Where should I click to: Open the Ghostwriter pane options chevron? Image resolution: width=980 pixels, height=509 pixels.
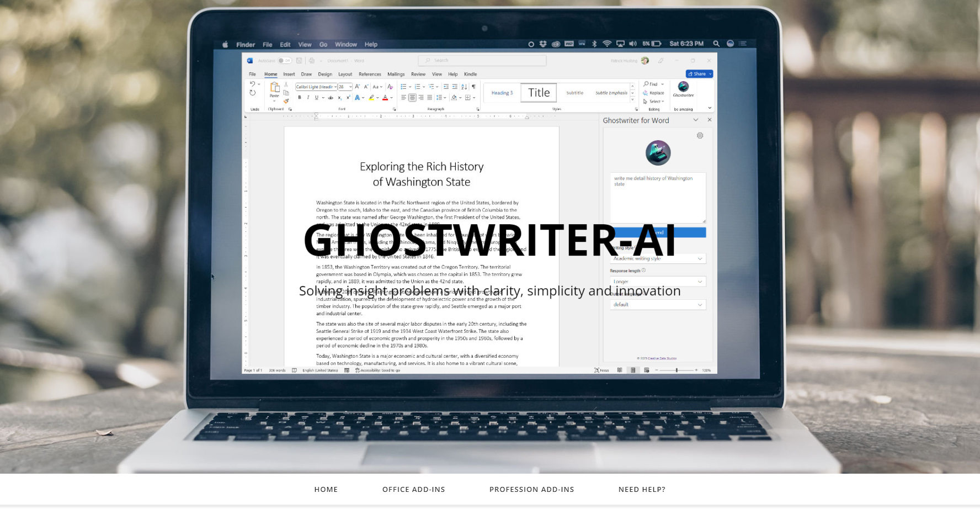pyautogui.click(x=696, y=120)
